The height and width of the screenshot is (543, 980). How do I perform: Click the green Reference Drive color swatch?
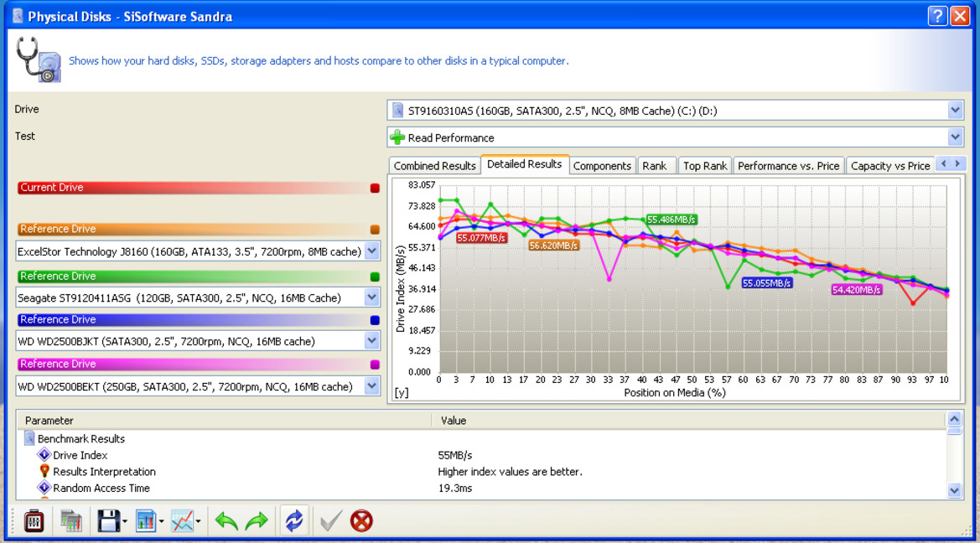coord(375,277)
